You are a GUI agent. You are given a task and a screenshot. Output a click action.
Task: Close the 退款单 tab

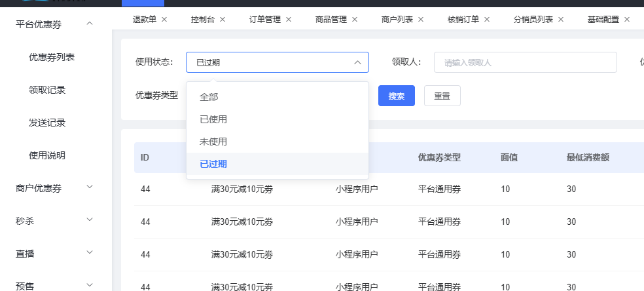tap(164, 20)
